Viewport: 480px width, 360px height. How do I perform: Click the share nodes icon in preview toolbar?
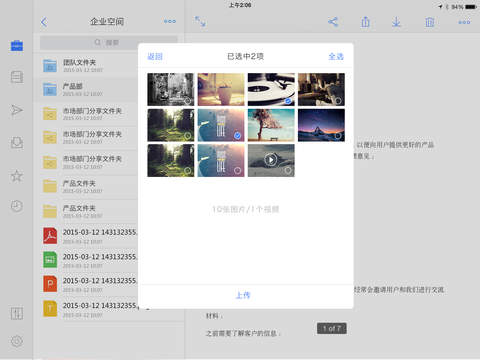coord(333,22)
